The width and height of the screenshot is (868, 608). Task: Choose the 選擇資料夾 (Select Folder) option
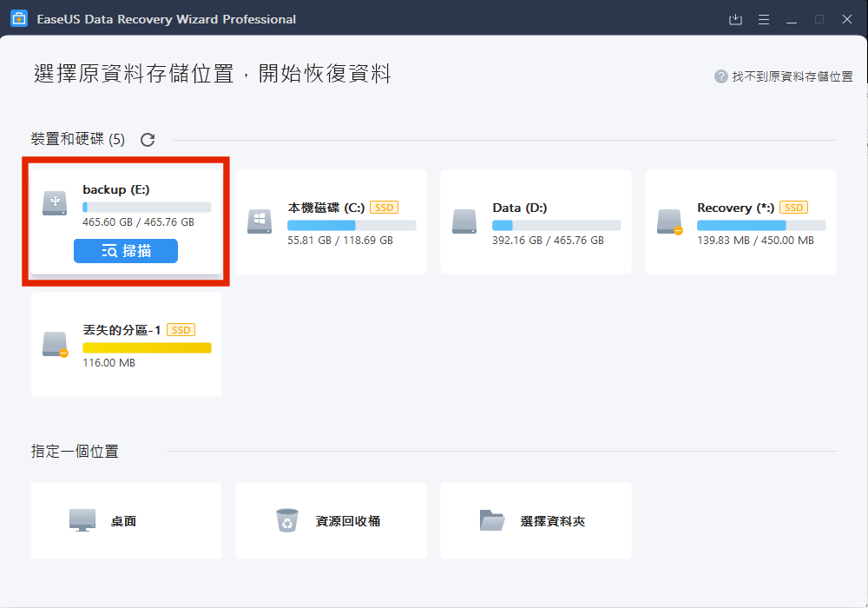(536, 520)
